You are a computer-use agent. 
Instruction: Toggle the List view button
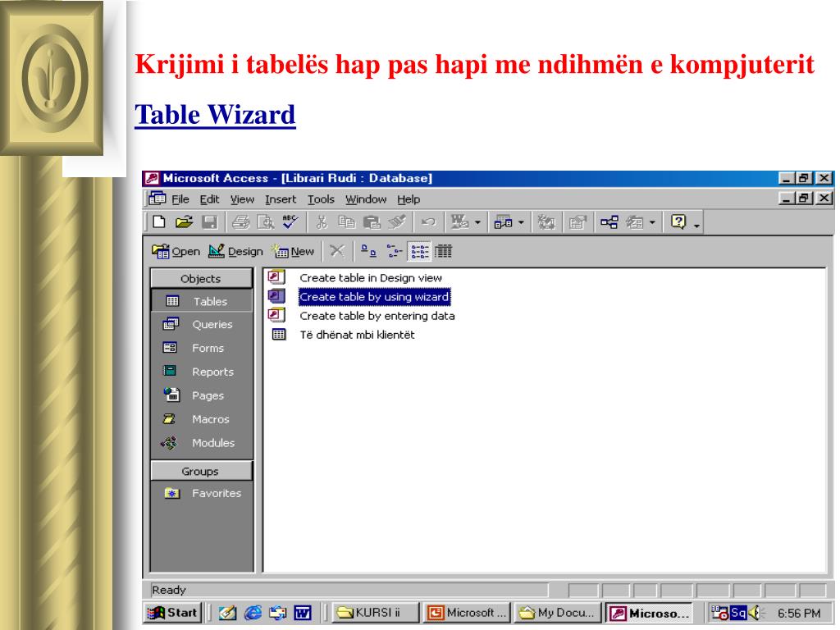tap(419, 251)
